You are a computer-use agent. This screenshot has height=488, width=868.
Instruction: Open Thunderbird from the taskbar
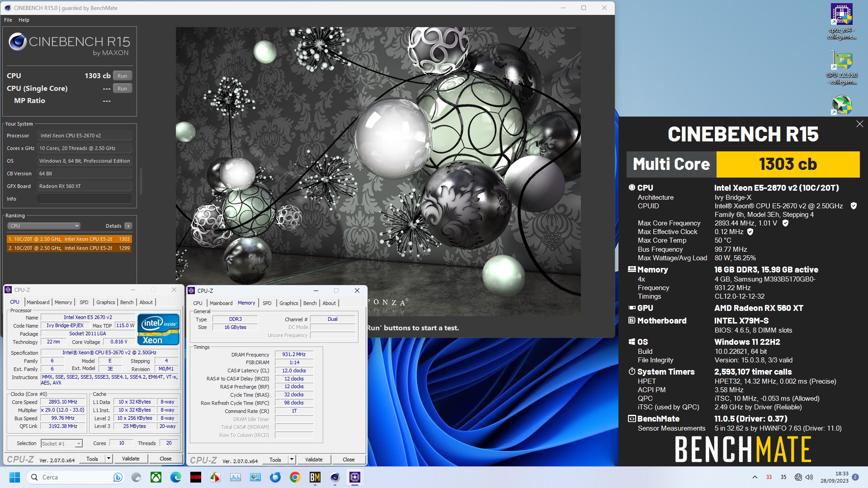275,477
